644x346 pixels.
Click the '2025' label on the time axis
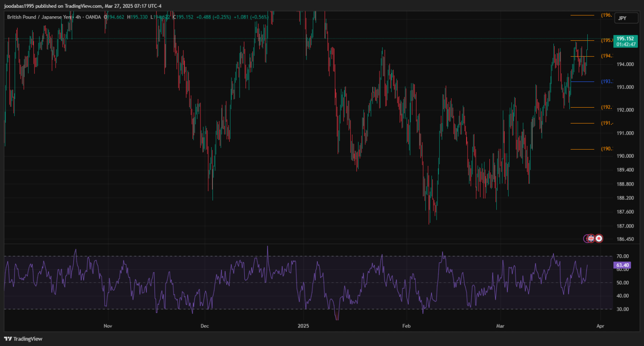pos(304,326)
